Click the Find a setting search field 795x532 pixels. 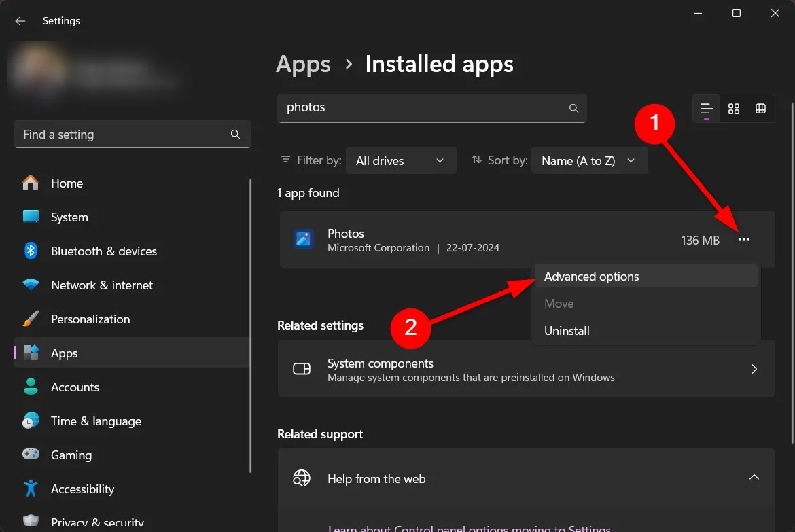coord(132,135)
